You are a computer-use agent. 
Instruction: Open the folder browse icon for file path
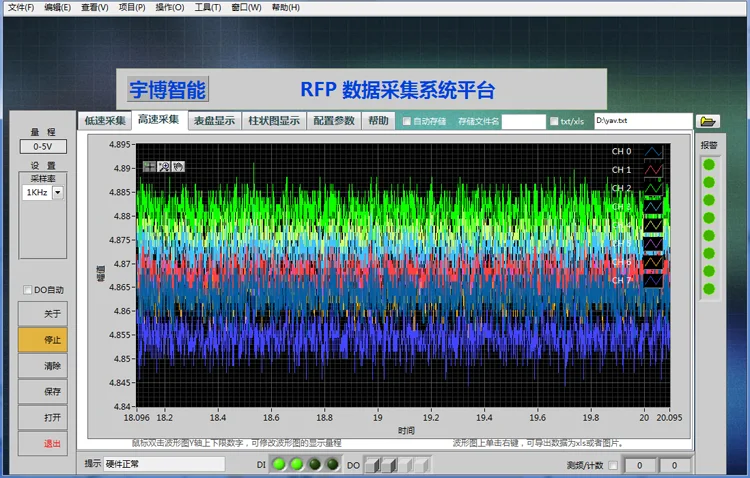pyautogui.click(x=708, y=121)
